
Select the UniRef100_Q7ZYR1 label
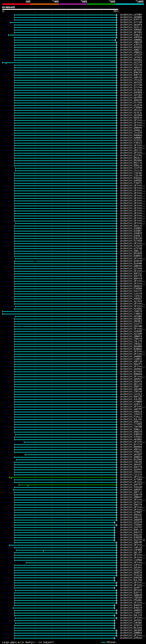(131, 156)
